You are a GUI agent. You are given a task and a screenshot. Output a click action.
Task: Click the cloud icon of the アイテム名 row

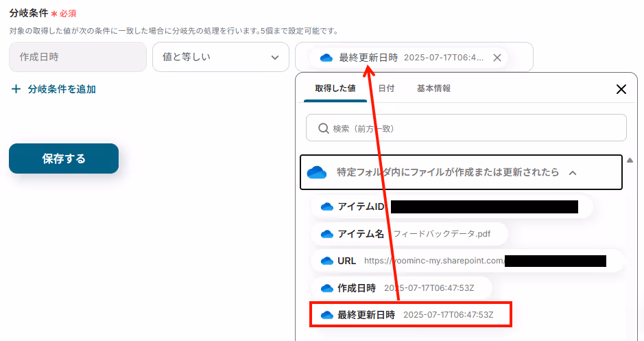327,234
